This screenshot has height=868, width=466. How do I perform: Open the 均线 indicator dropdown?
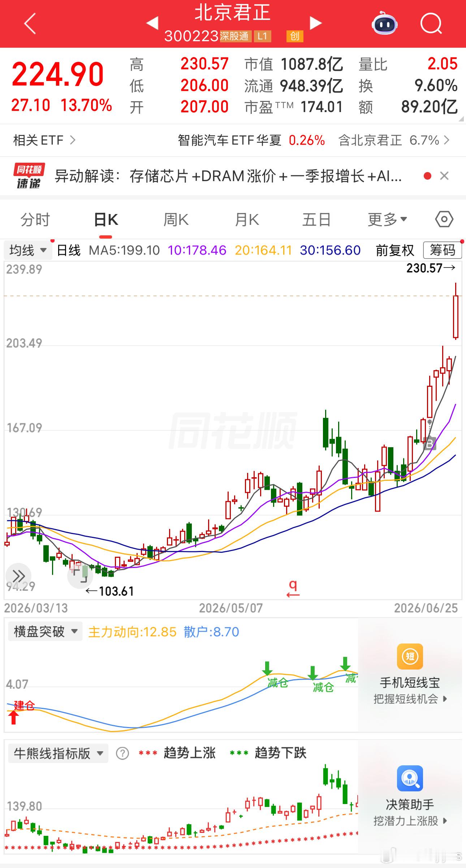(x=28, y=250)
